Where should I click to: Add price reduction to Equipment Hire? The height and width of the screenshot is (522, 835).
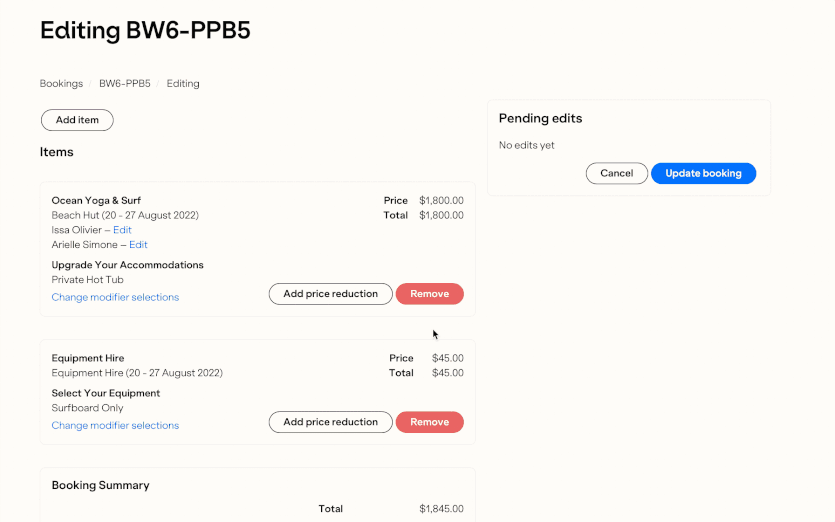pyautogui.click(x=330, y=422)
